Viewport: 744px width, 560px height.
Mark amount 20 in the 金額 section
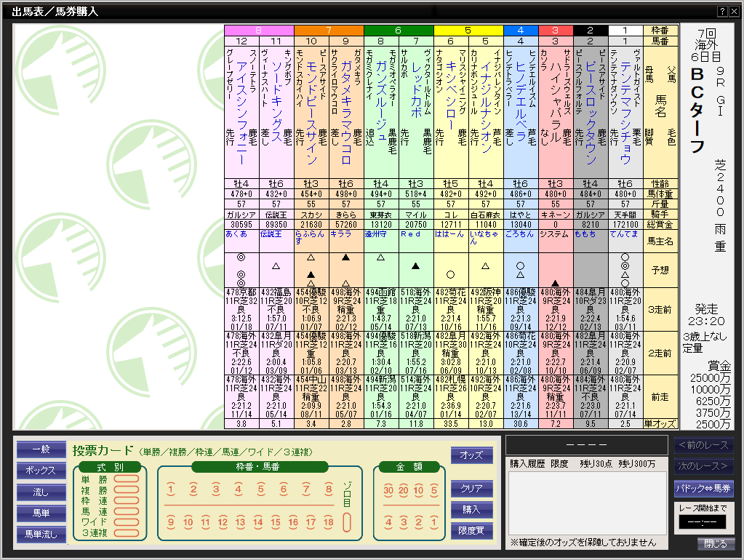click(404, 491)
